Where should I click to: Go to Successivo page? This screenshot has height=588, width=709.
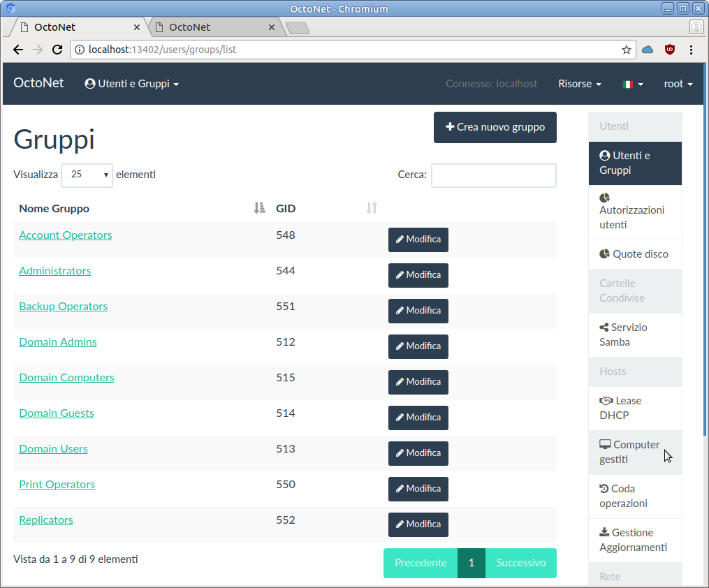point(521,563)
